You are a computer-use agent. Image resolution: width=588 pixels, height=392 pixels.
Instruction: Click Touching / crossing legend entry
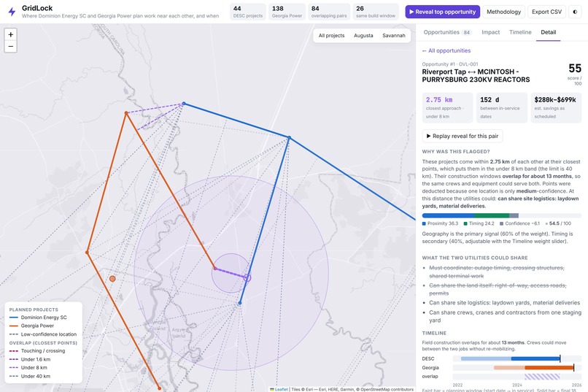pyautogui.click(x=37, y=350)
